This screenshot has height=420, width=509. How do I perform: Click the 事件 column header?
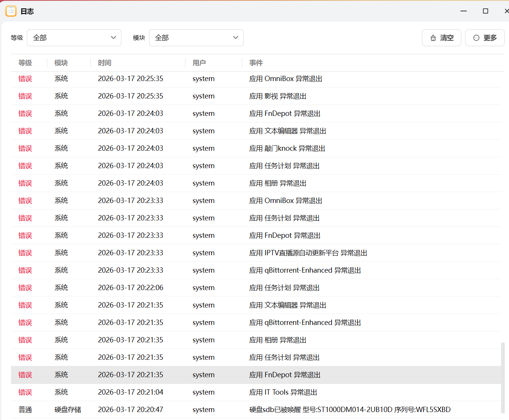[x=256, y=63]
